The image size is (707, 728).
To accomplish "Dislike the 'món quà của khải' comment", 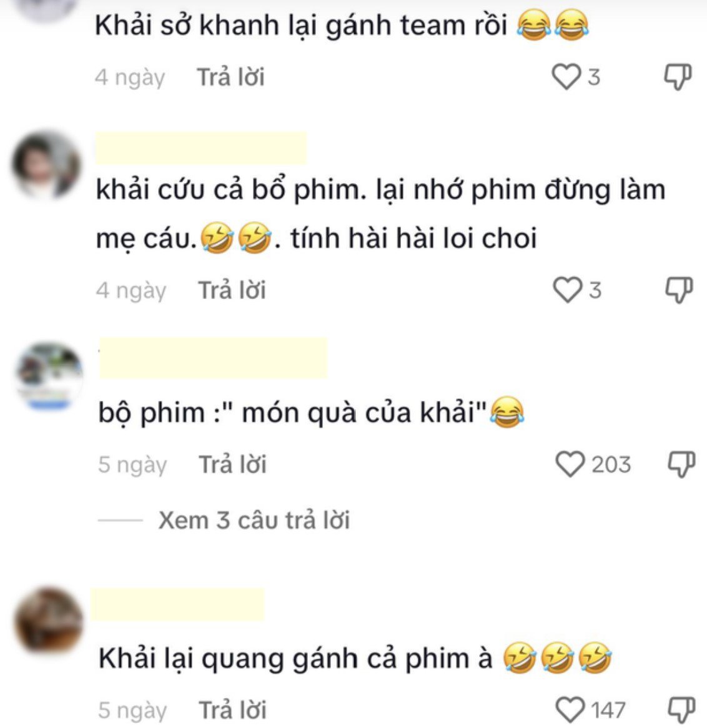I will (681, 465).
